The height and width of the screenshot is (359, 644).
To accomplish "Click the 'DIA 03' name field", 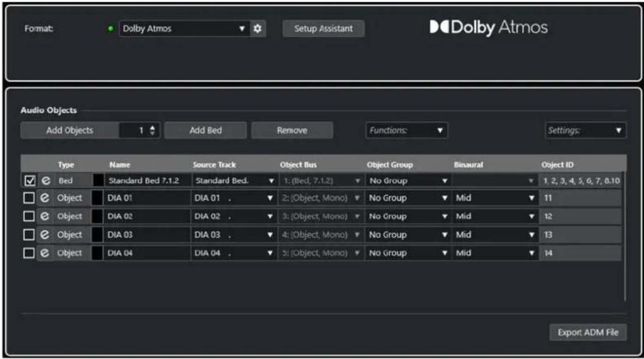I will click(147, 235).
